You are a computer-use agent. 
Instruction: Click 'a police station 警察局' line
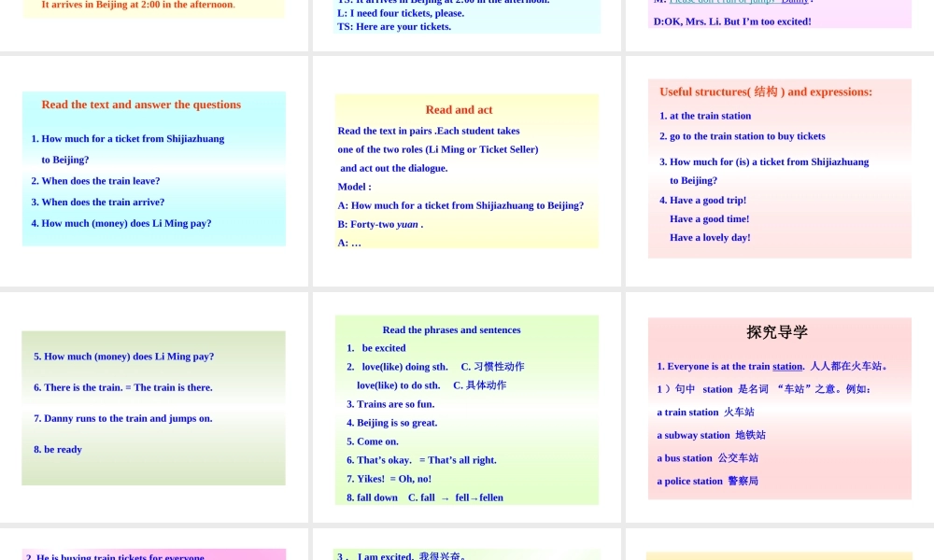708,481
